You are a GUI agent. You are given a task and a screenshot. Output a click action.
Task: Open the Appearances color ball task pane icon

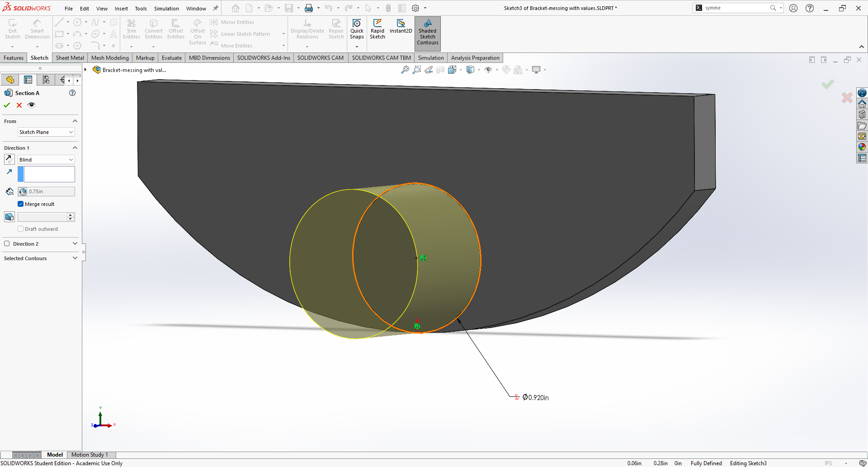(x=862, y=147)
